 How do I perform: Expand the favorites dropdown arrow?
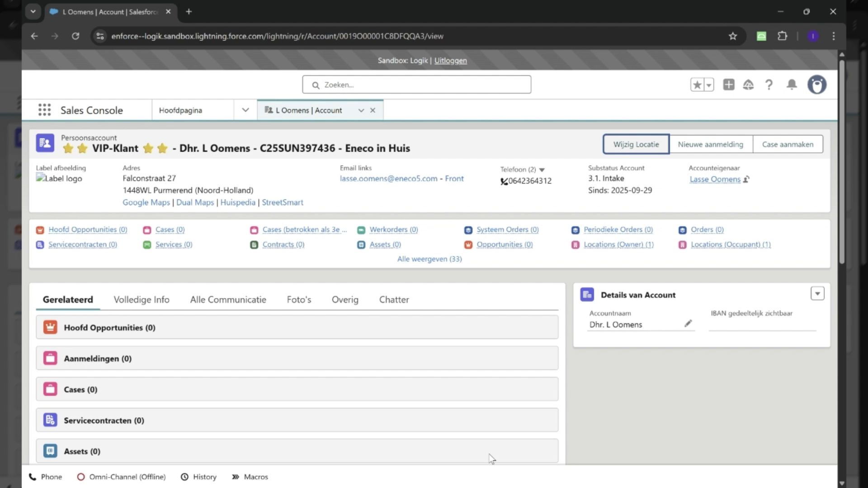pyautogui.click(x=709, y=84)
